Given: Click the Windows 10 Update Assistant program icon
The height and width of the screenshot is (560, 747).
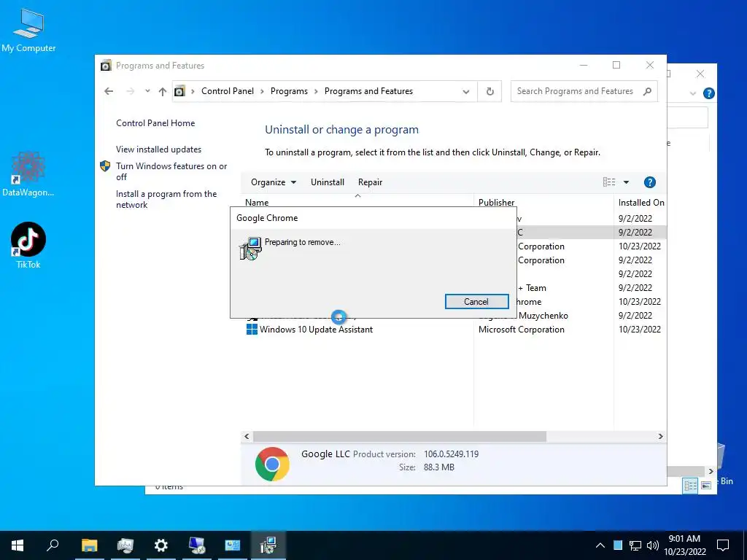Looking at the screenshot, I should [x=252, y=329].
